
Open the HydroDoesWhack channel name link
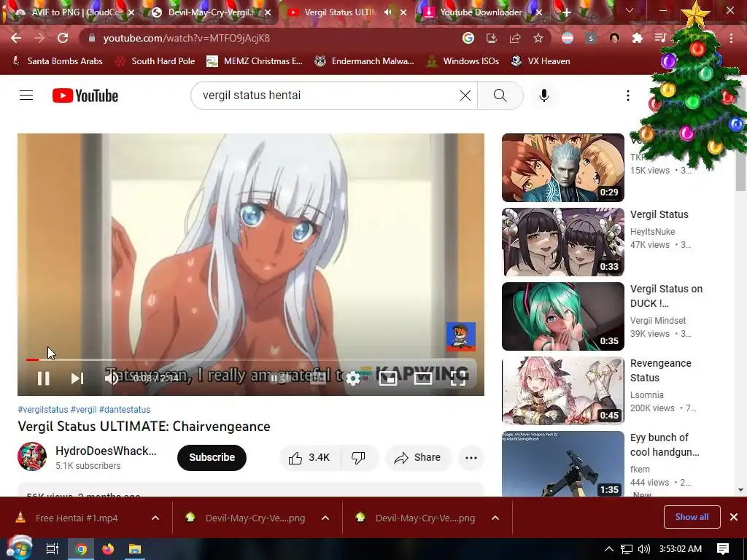coord(106,451)
